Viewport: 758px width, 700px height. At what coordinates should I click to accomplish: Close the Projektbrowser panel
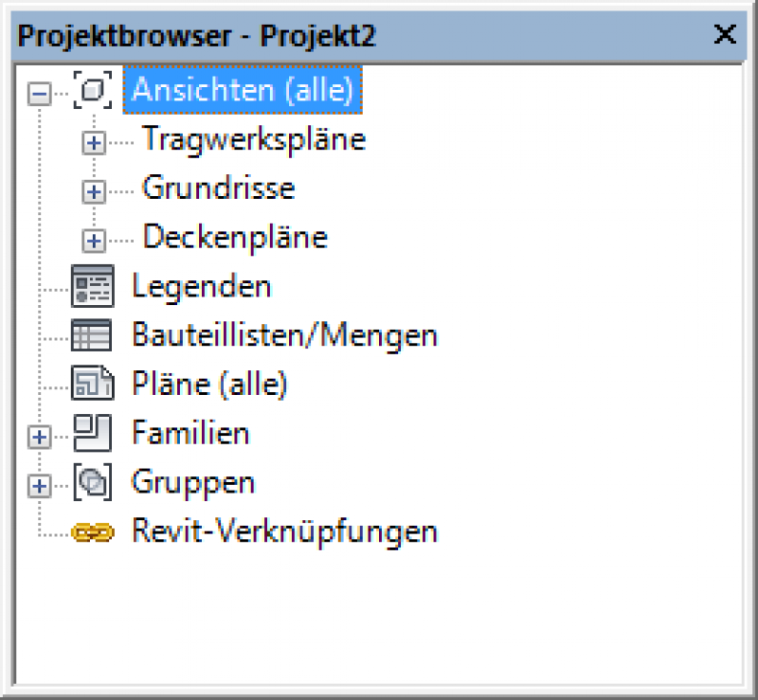click(x=725, y=34)
